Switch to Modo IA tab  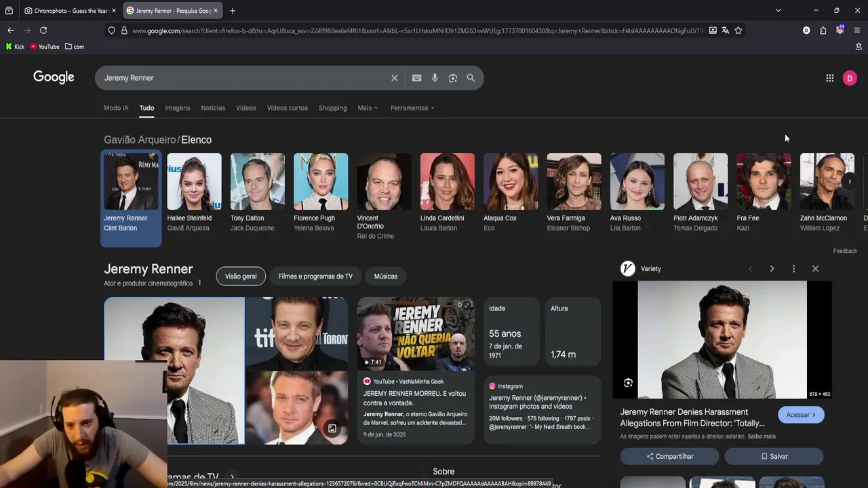coord(116,108)
